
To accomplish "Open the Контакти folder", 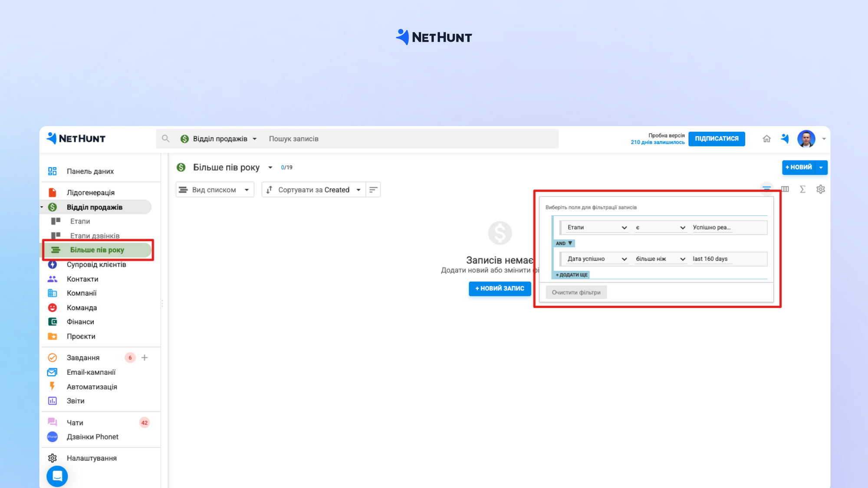I will click(x=82, y=279).
